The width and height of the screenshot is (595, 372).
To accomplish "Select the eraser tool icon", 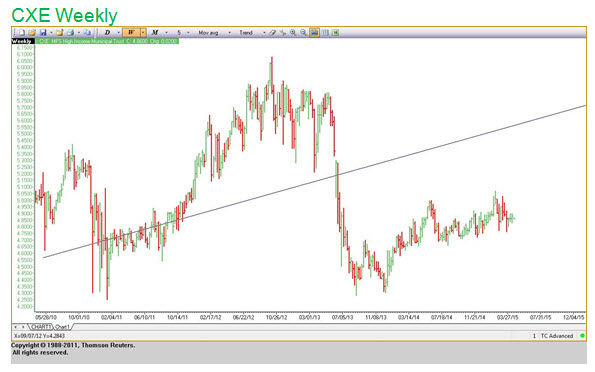I will [x=272, y=33].
